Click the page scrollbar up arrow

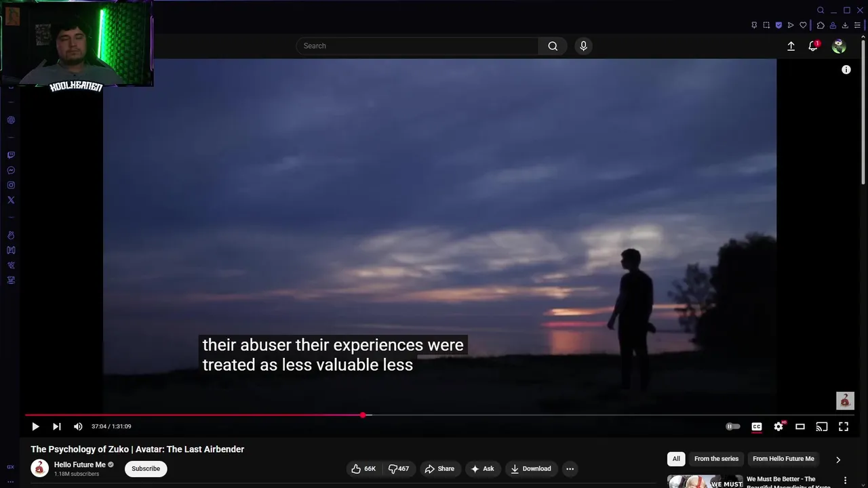pos(863,35)
